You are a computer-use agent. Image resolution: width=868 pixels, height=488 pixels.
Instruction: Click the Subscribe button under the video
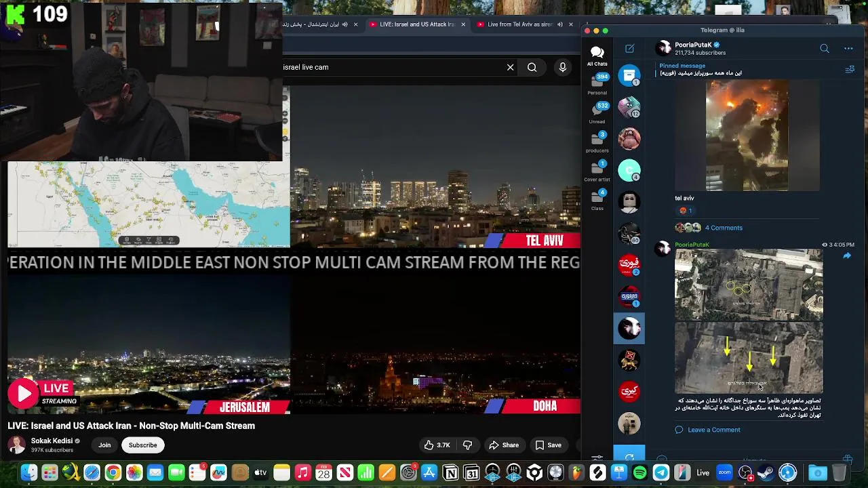(x=142, y=445)
